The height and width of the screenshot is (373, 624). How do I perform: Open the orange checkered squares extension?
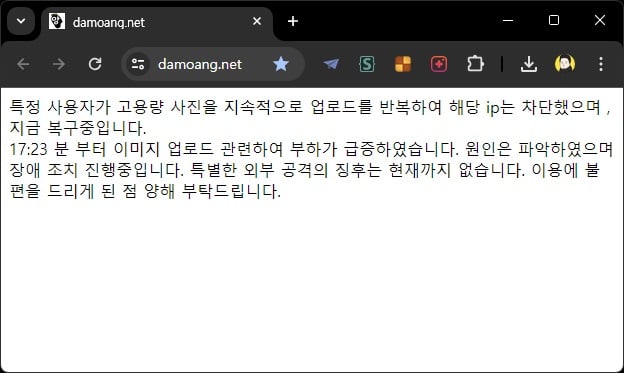point(403,64)
